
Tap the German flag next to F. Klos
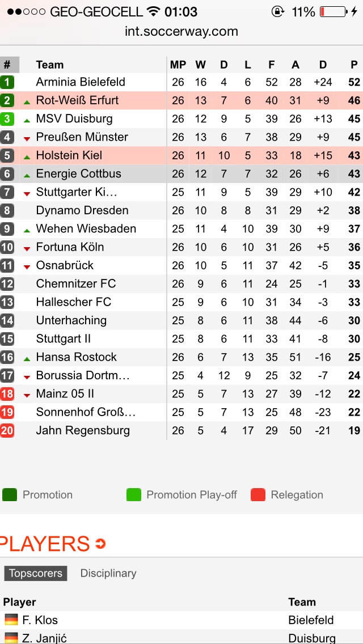[11, 620]
